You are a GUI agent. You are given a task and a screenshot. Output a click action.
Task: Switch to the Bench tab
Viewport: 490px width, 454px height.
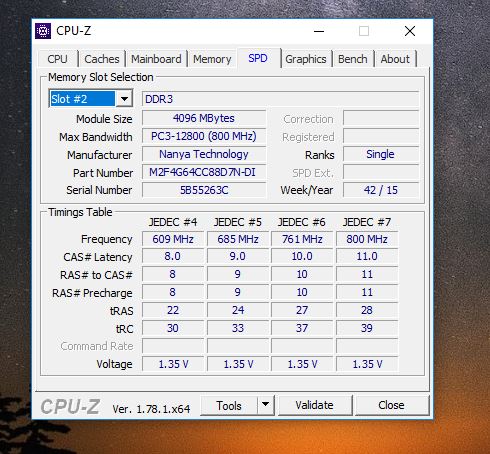coord(353,59)
